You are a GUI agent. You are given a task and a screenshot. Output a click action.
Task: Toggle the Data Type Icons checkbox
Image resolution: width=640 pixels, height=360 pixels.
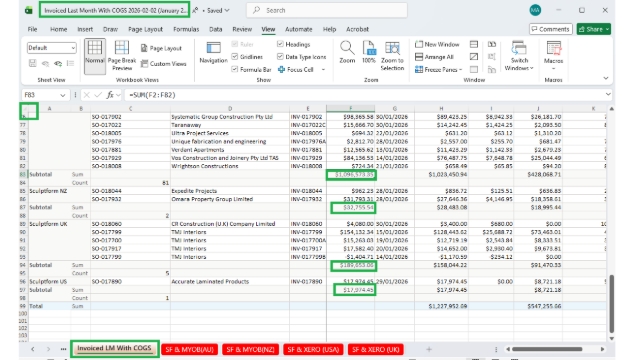[x=280, y=57]
